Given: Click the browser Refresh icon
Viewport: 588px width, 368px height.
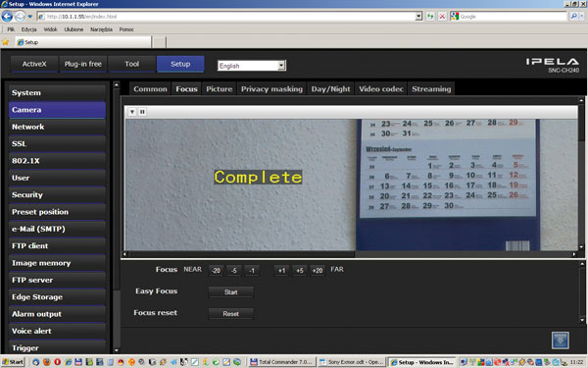Looking at the screenshot, I should pyautogui.click(x=430, y=16).
